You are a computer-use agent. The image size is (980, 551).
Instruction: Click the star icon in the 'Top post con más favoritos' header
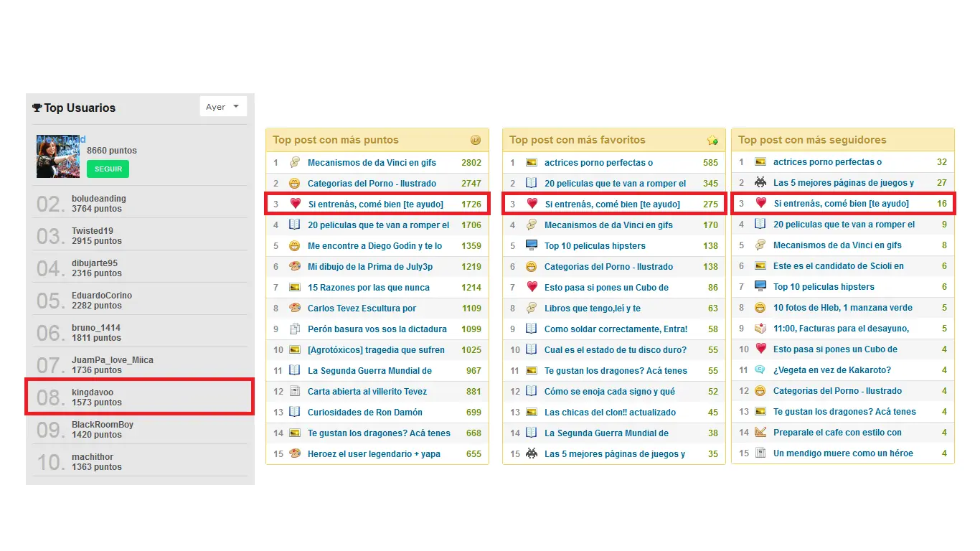[x=712, y=140]
